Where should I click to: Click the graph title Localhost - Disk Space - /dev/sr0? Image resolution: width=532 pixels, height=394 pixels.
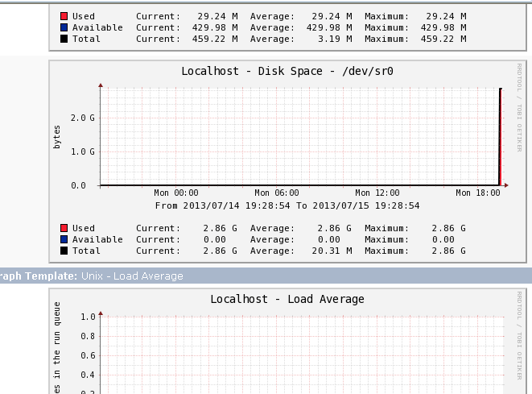pyautogui.click(x=287, y=72)
